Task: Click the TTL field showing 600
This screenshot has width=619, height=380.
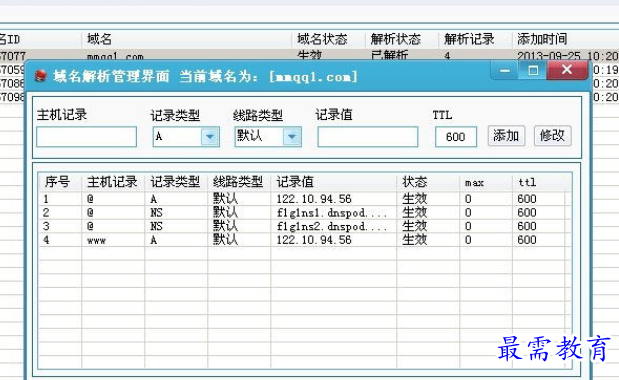Action: coord(456,137)
